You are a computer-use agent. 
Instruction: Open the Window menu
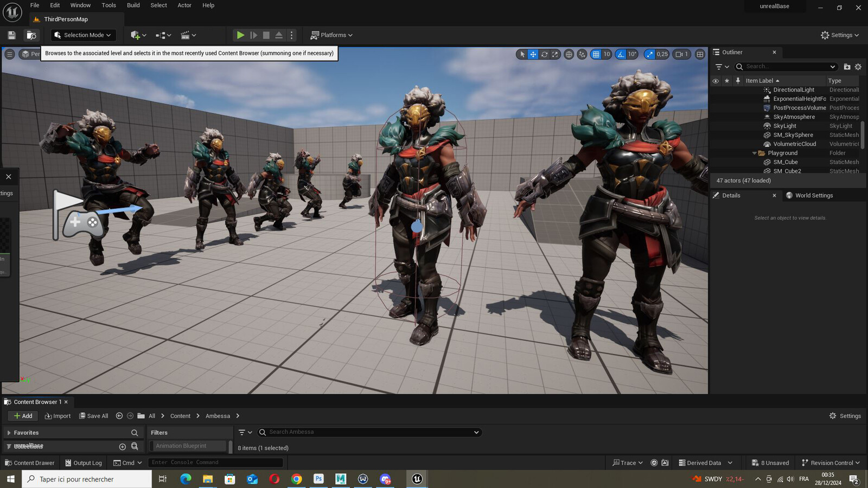click(80, 5)
